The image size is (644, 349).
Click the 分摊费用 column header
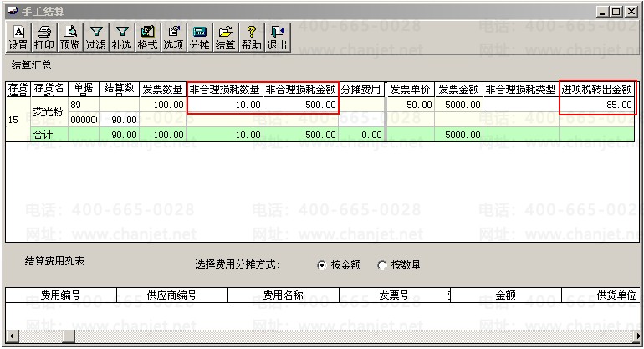point(361,90)
